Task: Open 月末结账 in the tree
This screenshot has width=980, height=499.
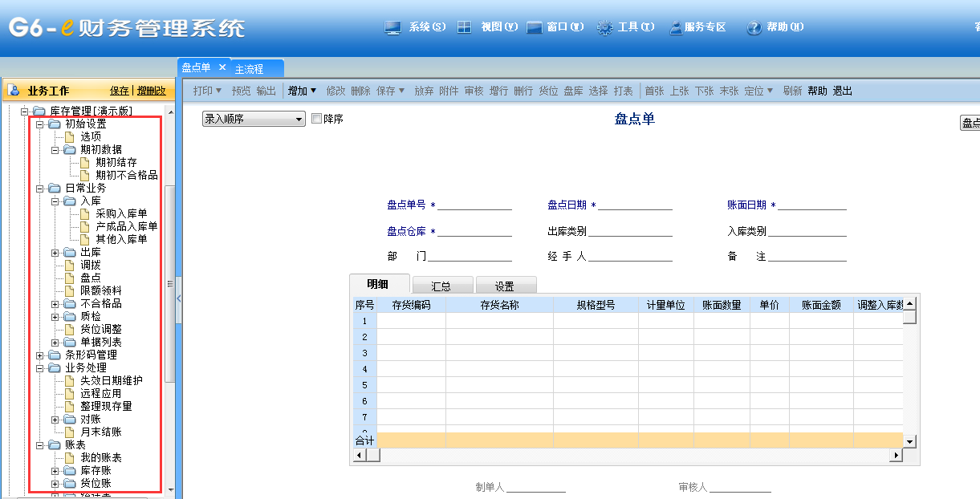Action: [101, 432]
